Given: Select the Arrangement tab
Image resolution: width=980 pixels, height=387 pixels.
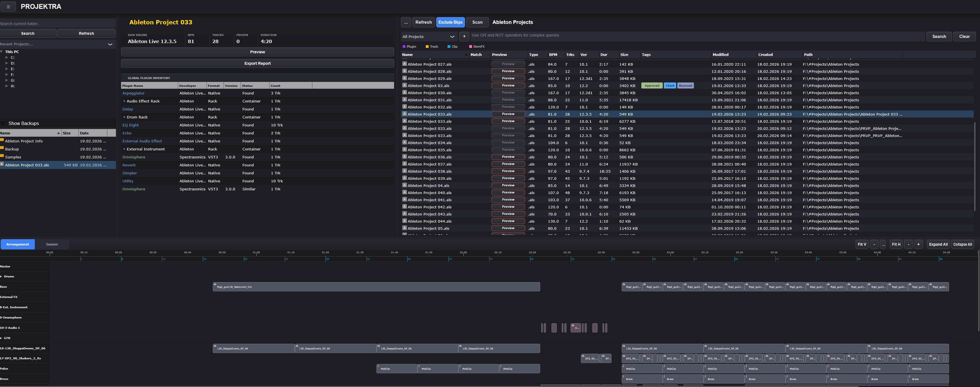Looking at the screenshot, I should click(x=17, y=244).
